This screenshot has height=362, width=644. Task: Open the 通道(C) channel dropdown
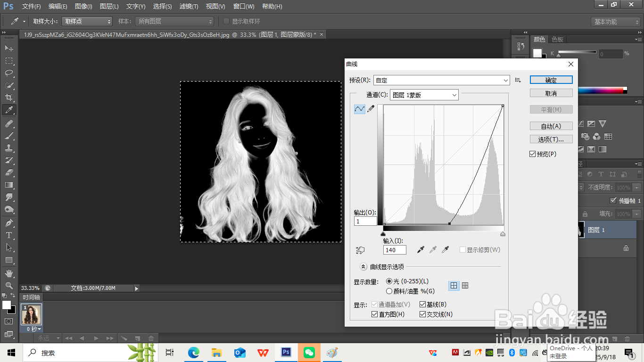424,95
